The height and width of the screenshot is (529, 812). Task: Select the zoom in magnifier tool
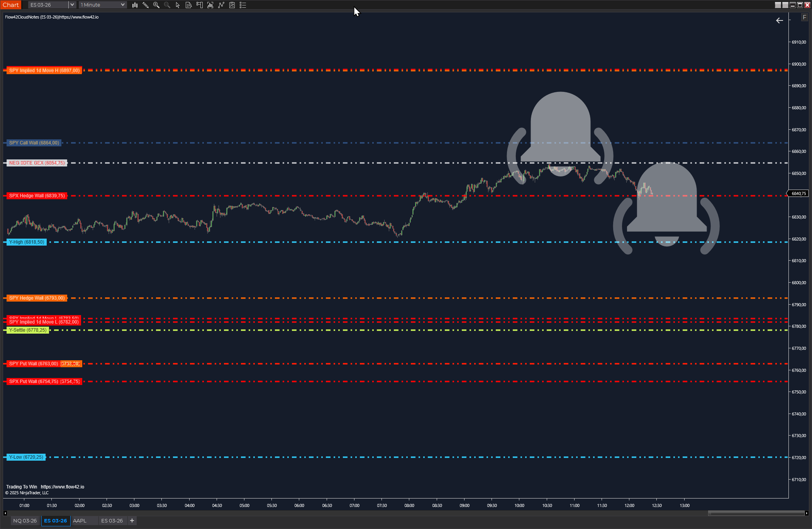(x=156, y=5)
